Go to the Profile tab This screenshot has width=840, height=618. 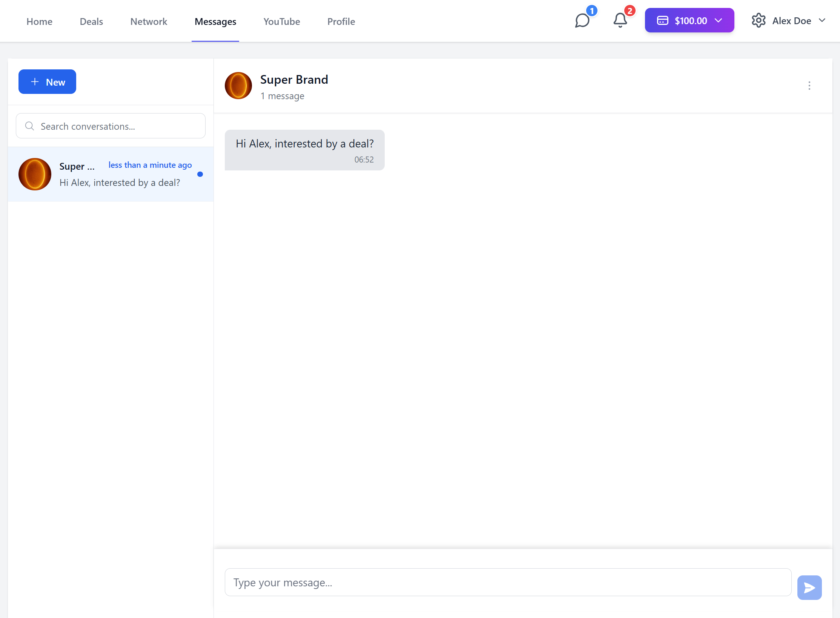(341, 21)
